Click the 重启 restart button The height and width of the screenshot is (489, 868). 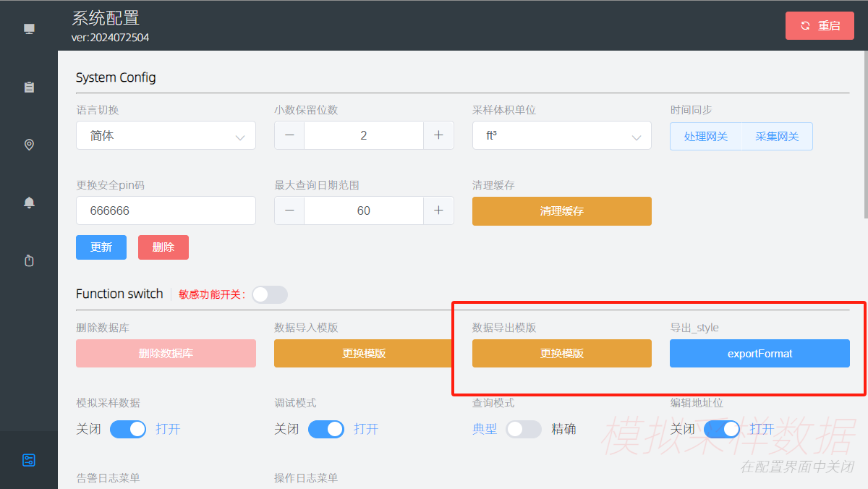click(820, 25)
